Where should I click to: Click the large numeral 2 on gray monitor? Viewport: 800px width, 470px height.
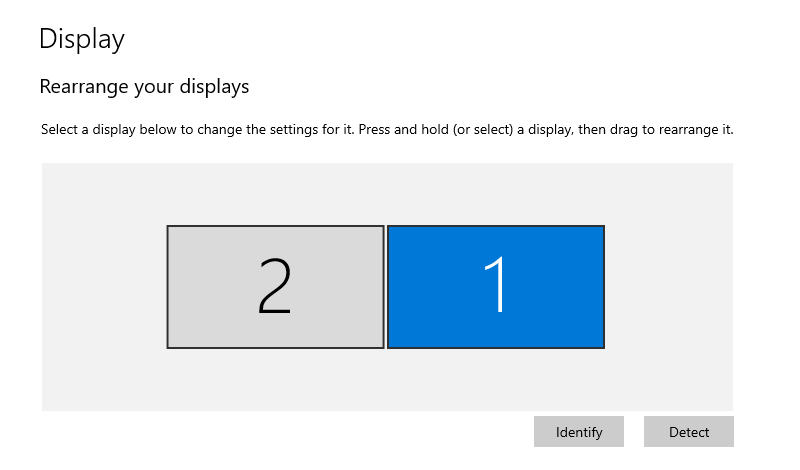pyautogui.click(x=275, y=285)
